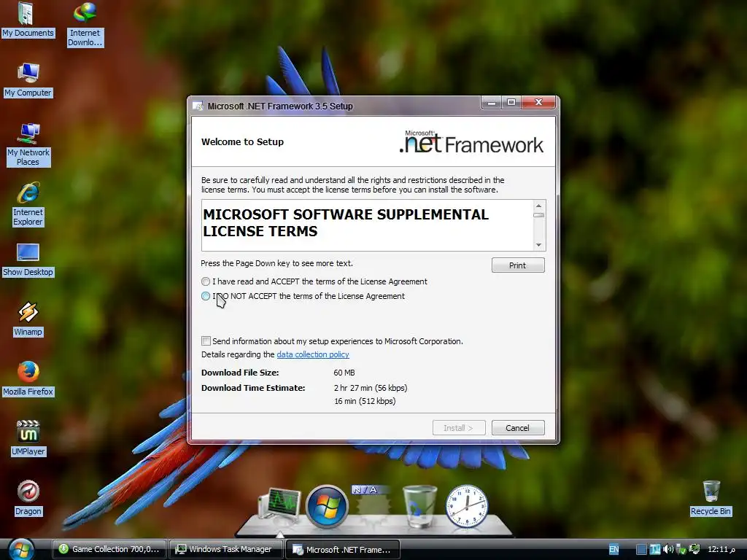Click the Show Desktop icon

28,260
